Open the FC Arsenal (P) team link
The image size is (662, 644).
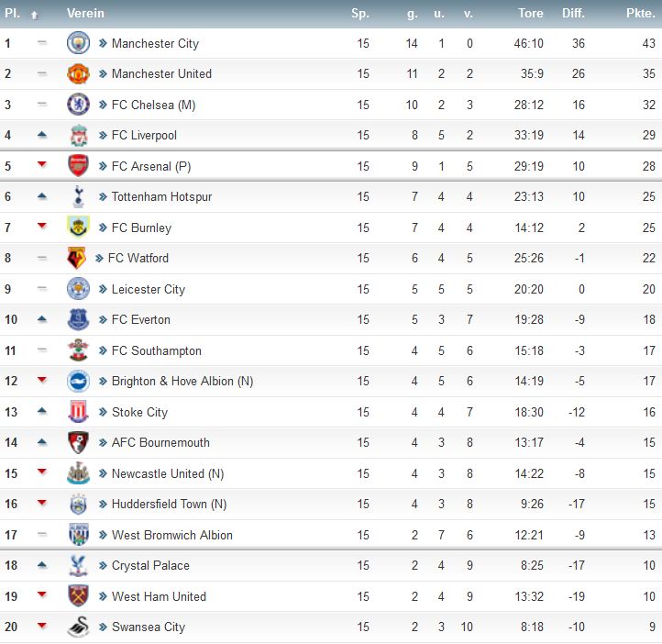[x=151, y=166]
